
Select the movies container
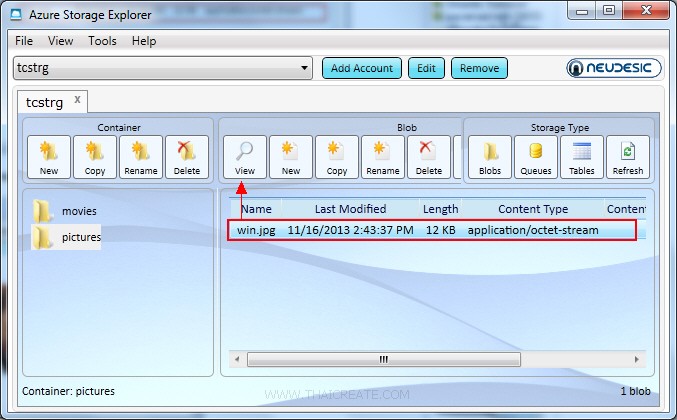click(65, 211)
